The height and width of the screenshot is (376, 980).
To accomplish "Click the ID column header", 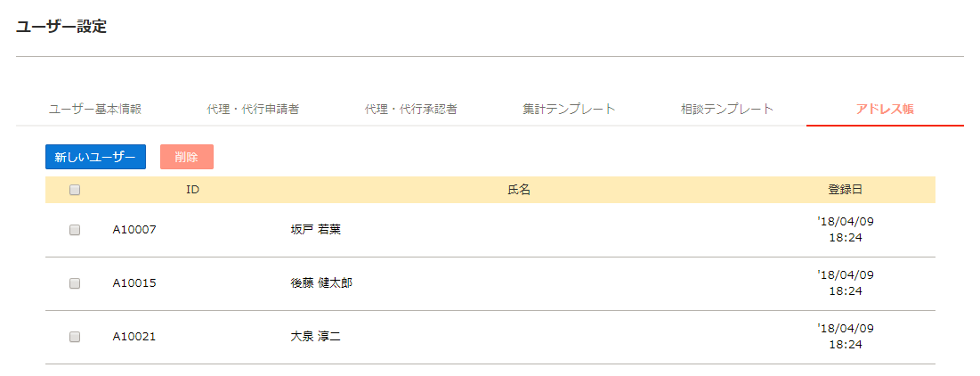I will pos(192,190).
